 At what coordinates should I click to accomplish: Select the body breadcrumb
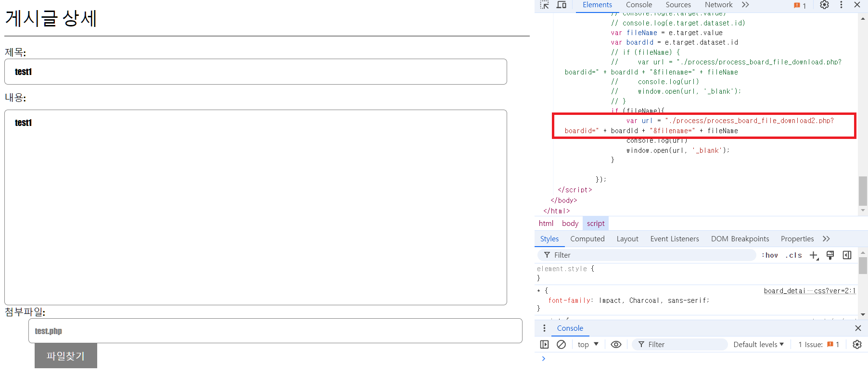(x=570, y=224)
